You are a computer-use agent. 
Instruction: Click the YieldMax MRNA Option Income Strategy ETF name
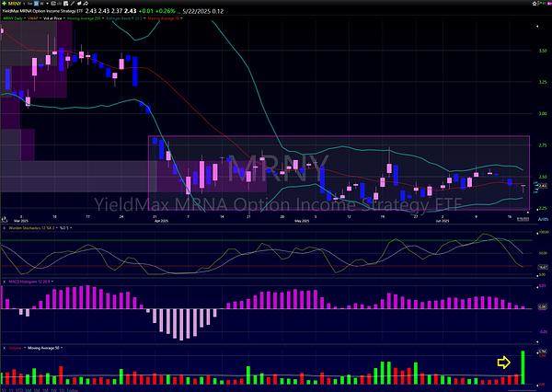(42, 11)
